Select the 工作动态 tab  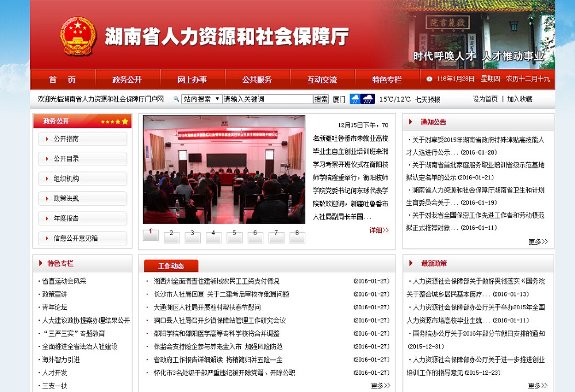point(171,266)
